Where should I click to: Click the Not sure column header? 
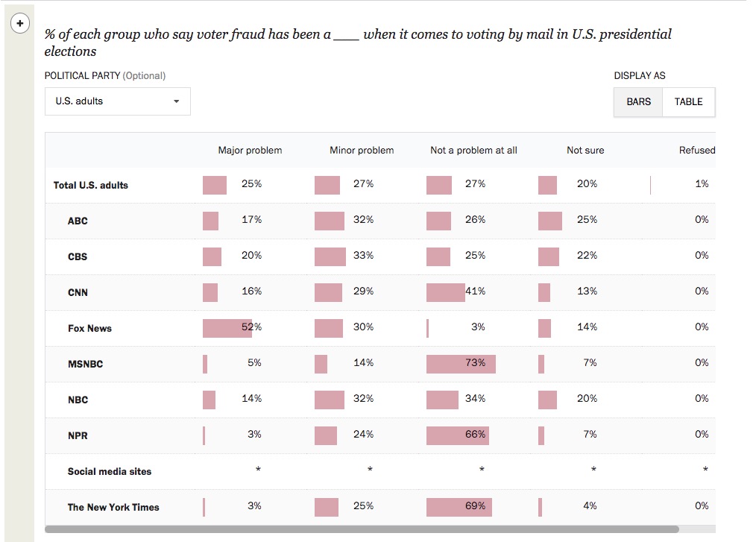point(585,151)
